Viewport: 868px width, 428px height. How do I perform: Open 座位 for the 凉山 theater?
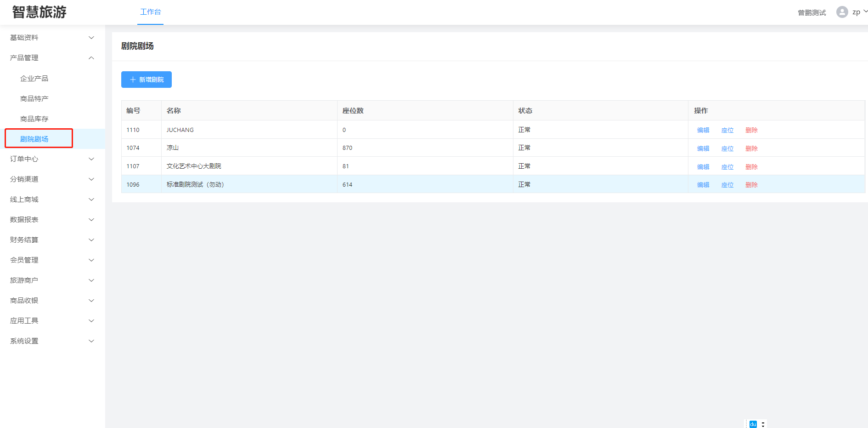(x=727, y=148)
